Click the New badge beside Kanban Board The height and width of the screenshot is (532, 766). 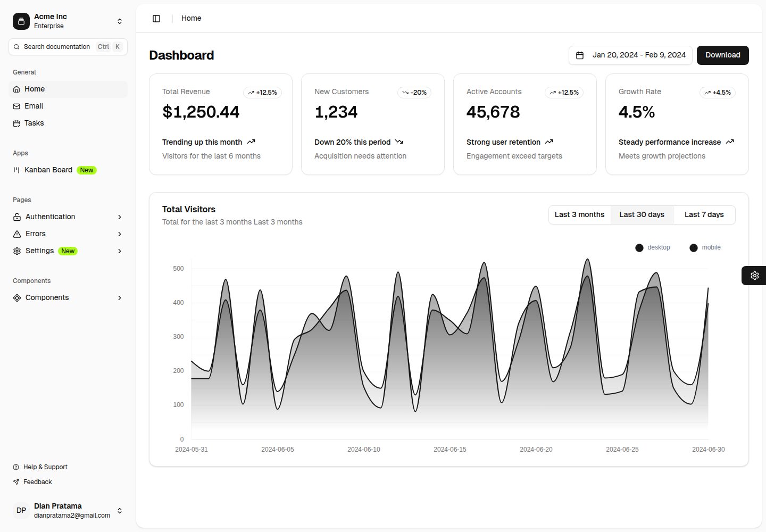(87, 170)
